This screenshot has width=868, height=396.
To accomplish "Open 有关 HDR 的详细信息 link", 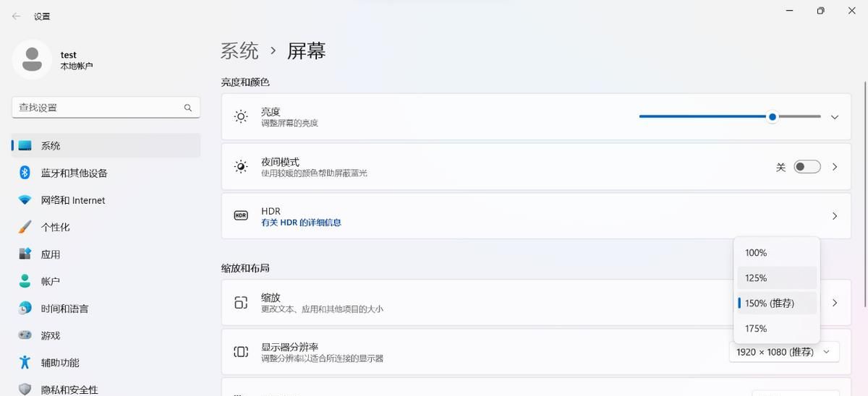I will pos(301,223).
